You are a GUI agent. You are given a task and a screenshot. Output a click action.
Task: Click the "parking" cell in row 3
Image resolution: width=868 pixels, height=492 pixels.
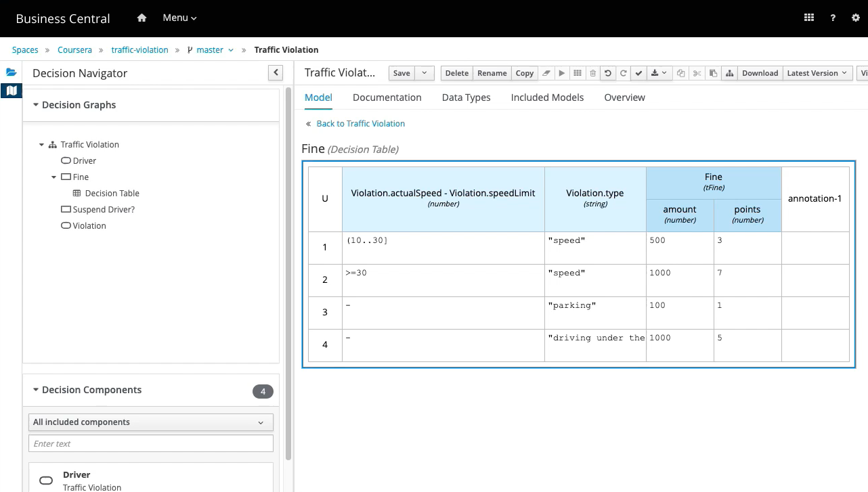coord(595,313)
